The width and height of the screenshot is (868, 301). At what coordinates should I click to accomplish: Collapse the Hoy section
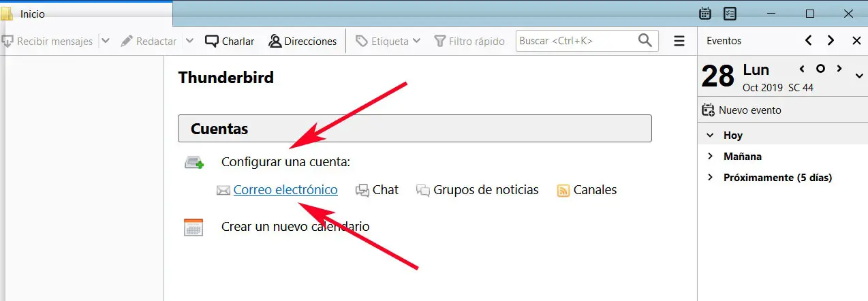coord(710,136)
